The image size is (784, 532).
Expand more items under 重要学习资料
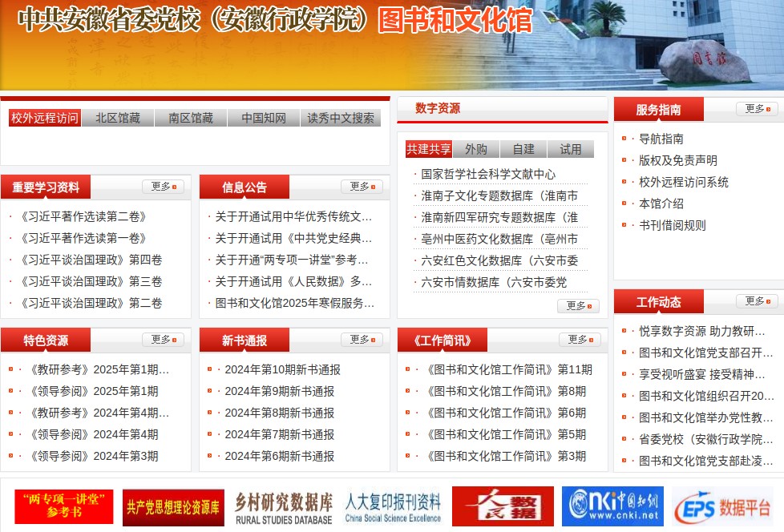point(163,187)
